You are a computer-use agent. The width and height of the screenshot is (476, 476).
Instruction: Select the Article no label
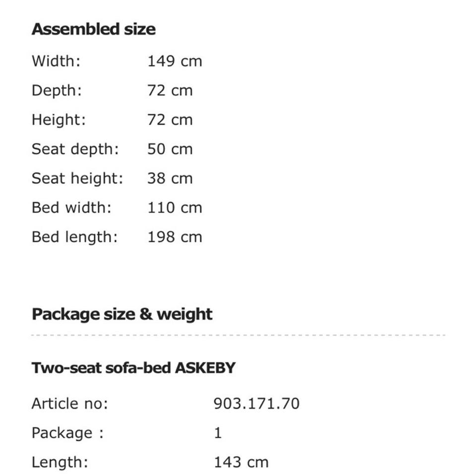pos(70,404)
